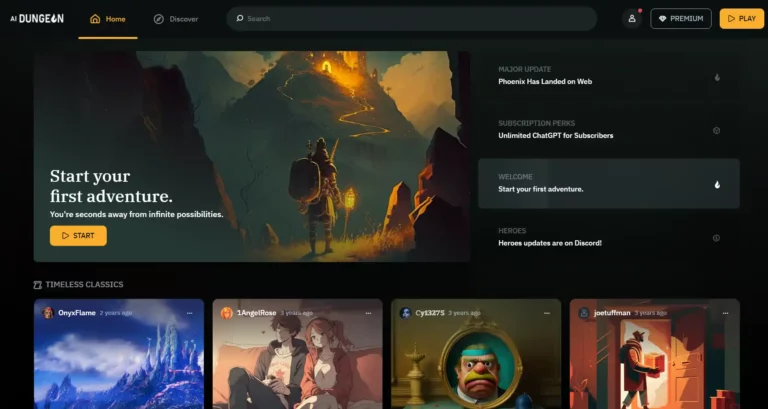
Task: Click OnyxFlame's avatar
Action: [x=48, y=313]
